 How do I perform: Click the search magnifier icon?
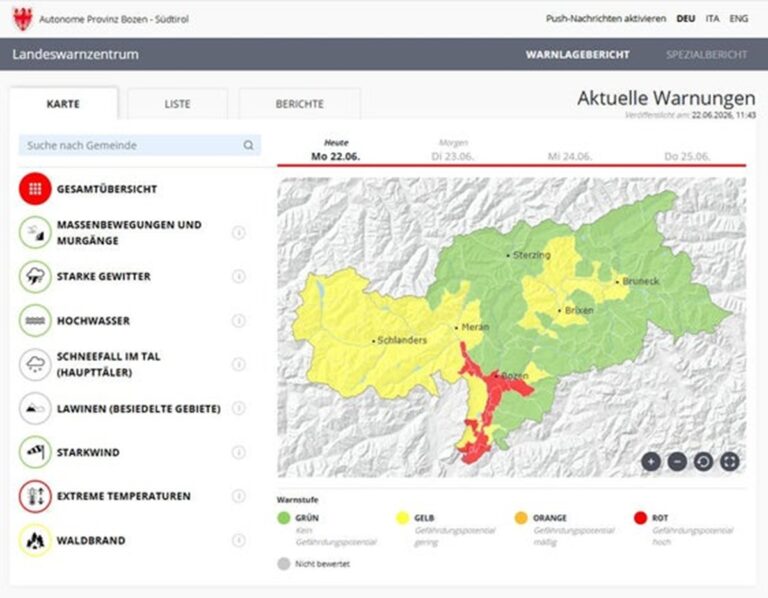click(249, 145)
